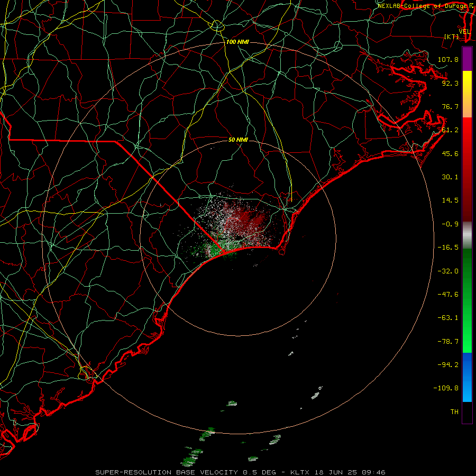Click the -109.8 velocity scale value
The width and height of the screenshot is (476, 476).
pos(446,388)
